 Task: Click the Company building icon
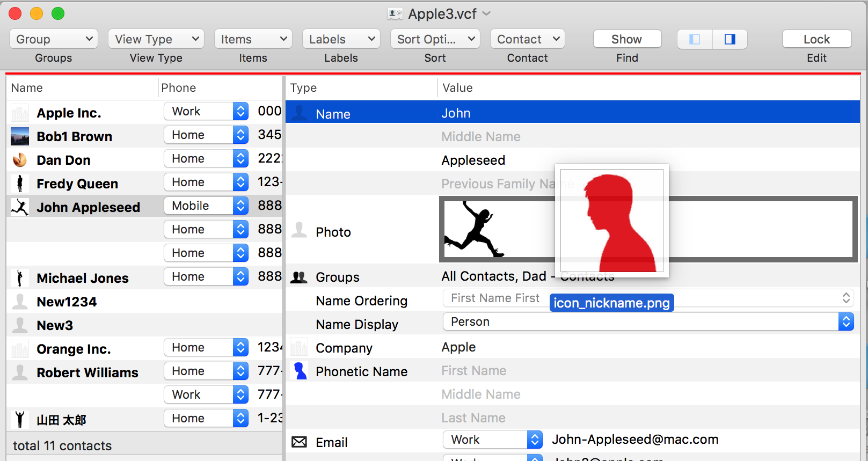click(x=299, y=348)
